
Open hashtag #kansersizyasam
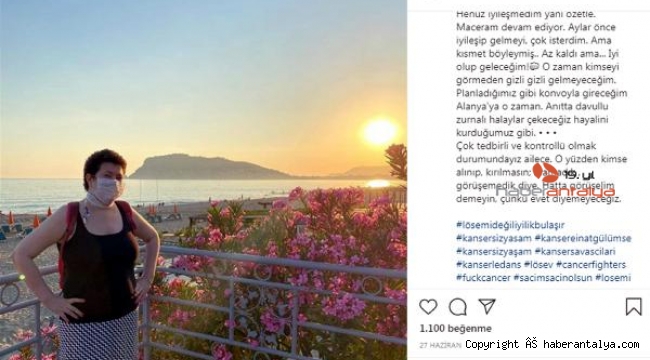pos(494,238)
